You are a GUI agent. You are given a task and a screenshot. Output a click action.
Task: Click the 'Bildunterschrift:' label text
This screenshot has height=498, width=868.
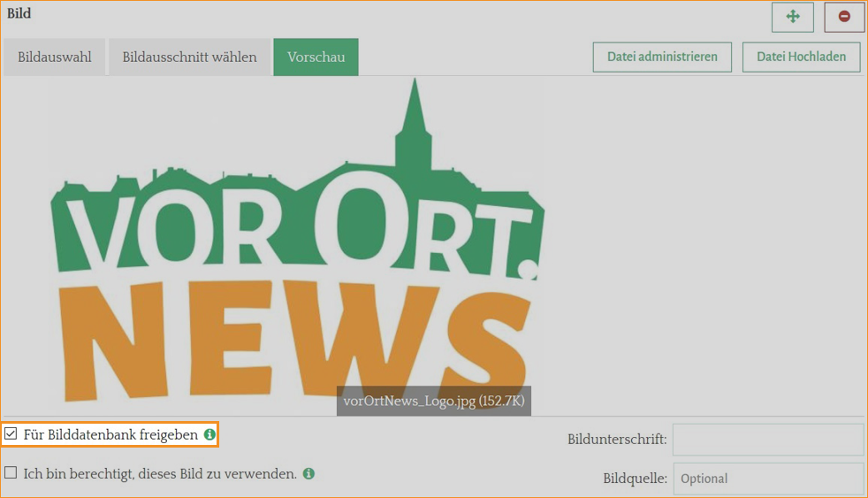coord(617,440)
